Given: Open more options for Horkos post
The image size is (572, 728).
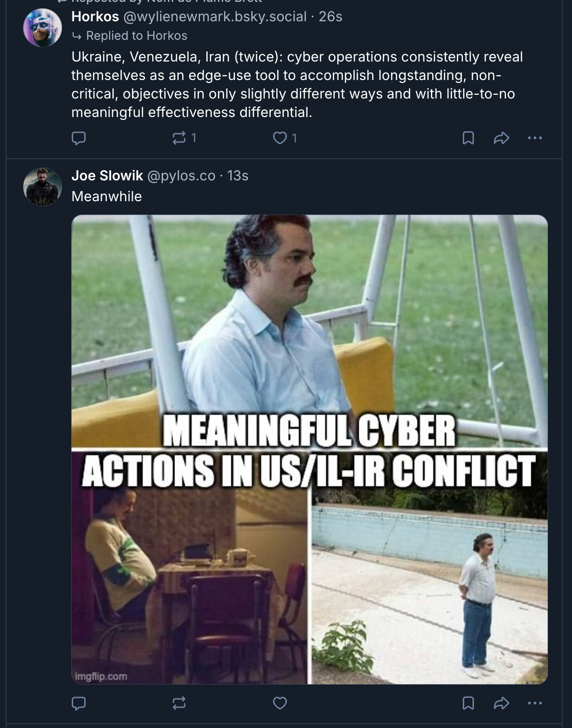Looking at the screenshot, I should 535,138.
